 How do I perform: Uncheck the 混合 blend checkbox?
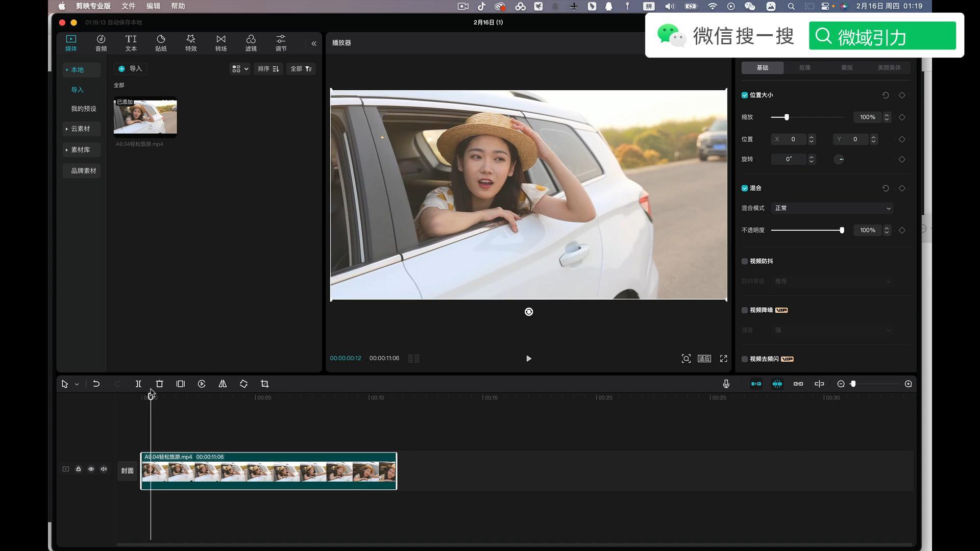(745, 188)
